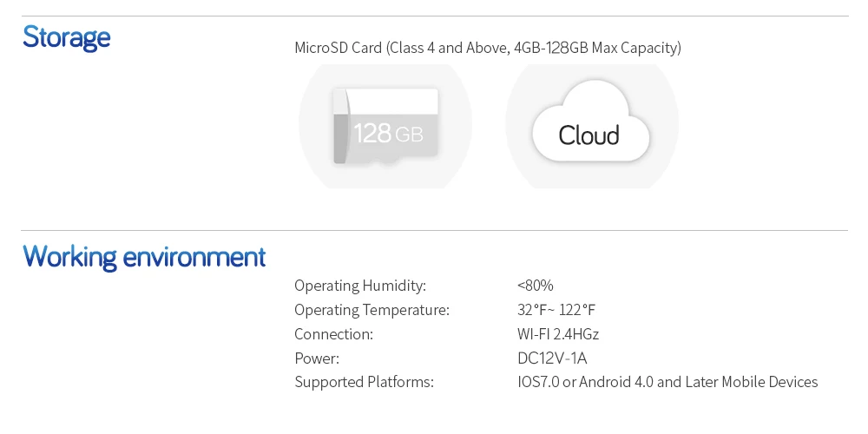Screen dimensions: 868x434
Task: Click the 32°F~ 122°F temperature value
Action: (x=556, y=310)
